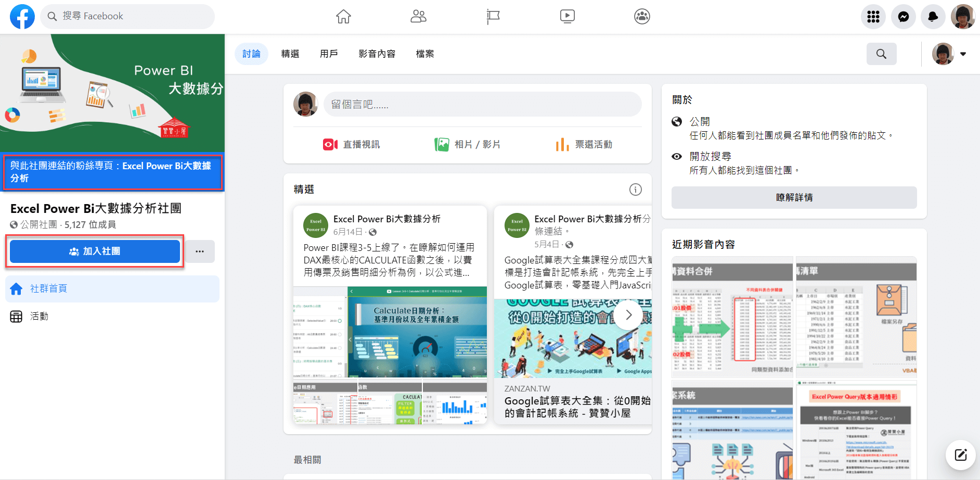Open 社群首頁 in the sidebar
This screenshot has height=480, width=980.
tap(112, 289)
